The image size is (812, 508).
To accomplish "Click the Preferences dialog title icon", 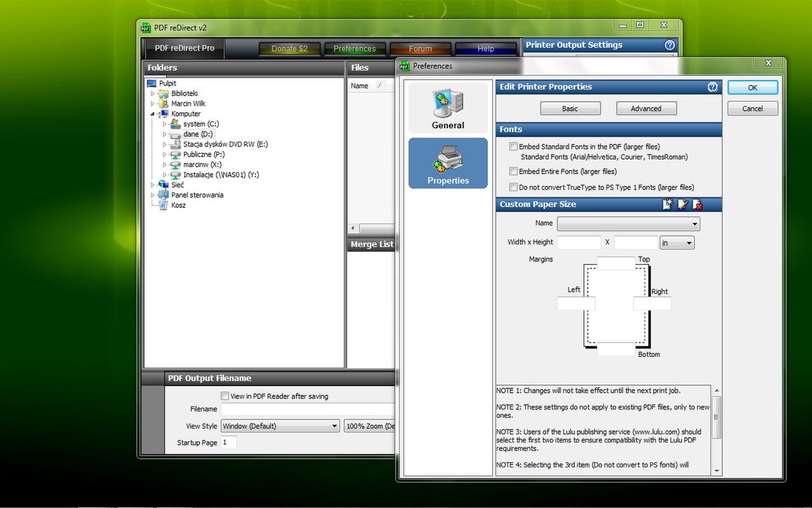I will [405, 66].
